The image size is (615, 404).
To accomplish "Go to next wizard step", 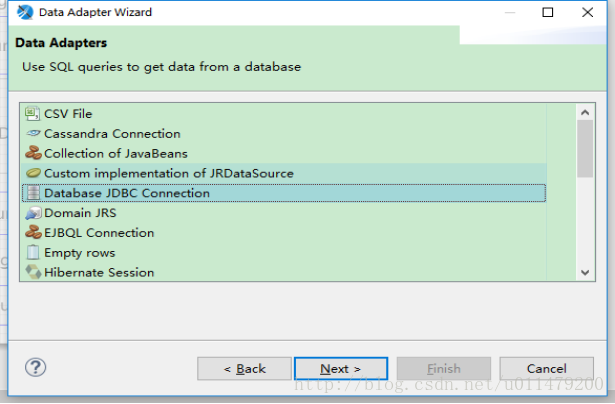I will [341, 369].
